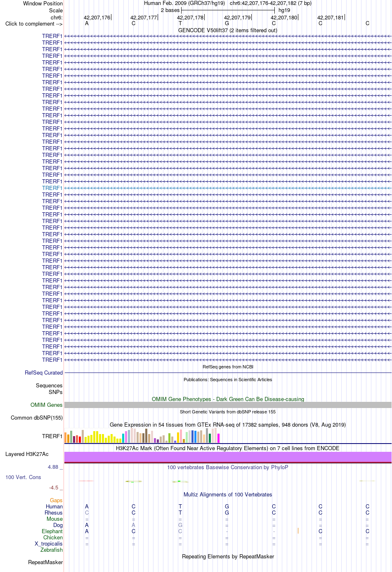Select the Elephant species row label

52,531
